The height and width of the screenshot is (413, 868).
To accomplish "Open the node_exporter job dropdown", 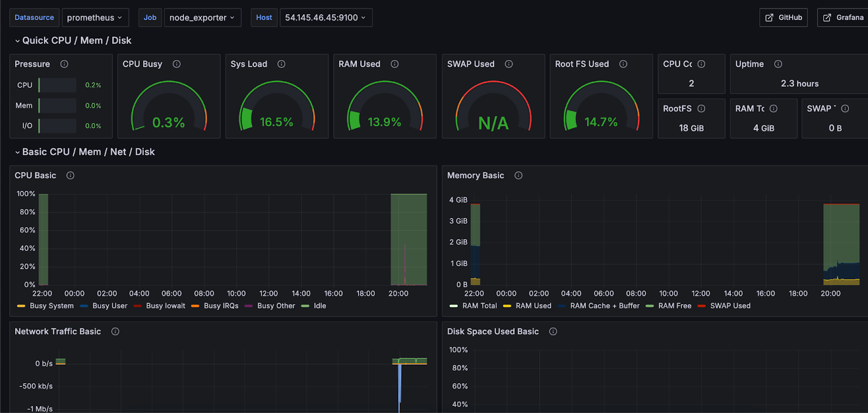I will click(202, 18).
